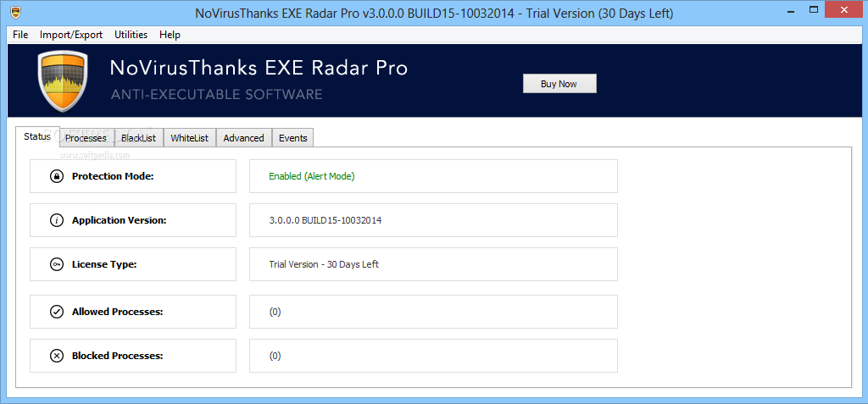The width and height of the screenshot is (868, 404).
Task: Click the title bar application icon
Action: tap(17, 12)
